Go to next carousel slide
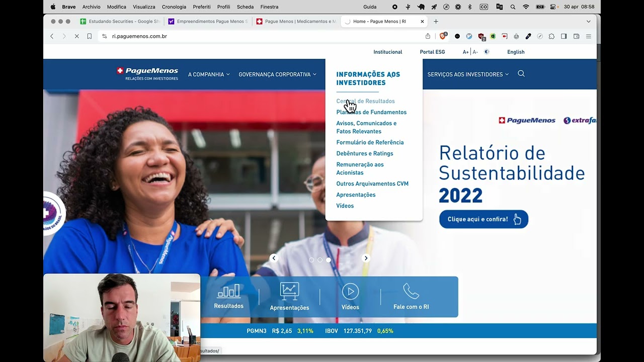The image size is (644, 362). pyautogui.click(x=366, y=258)
